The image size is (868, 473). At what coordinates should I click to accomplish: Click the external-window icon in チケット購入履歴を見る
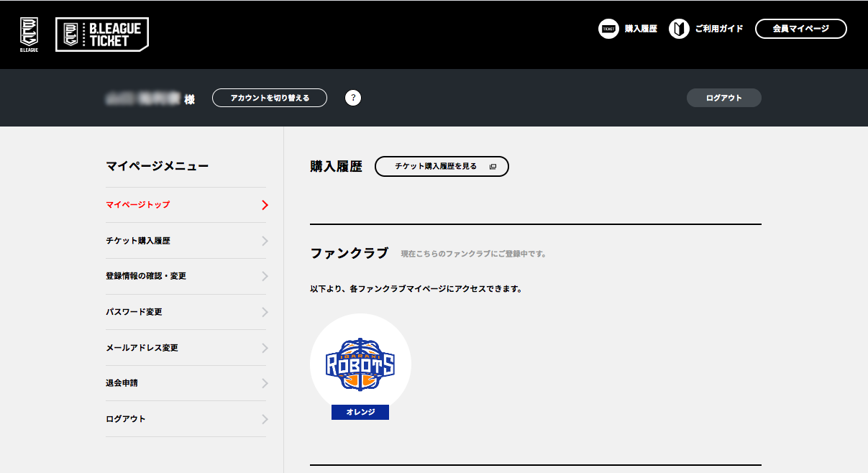click(x=493, y=167)
